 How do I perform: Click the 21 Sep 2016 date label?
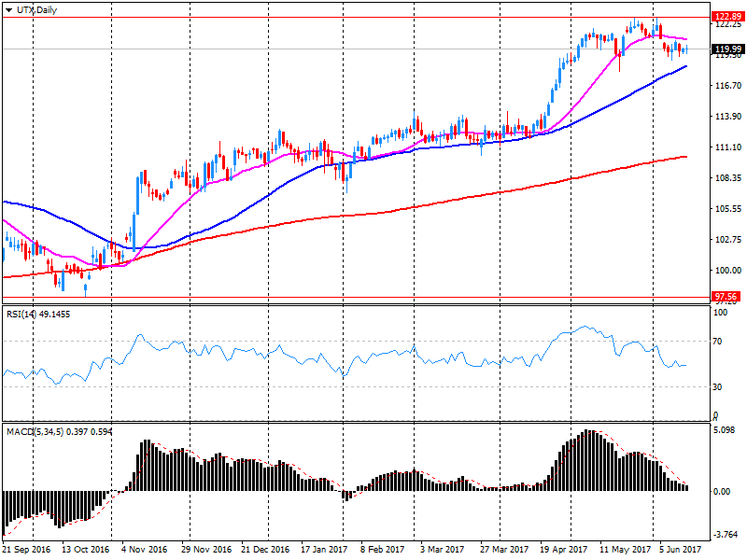click(27, 550)
